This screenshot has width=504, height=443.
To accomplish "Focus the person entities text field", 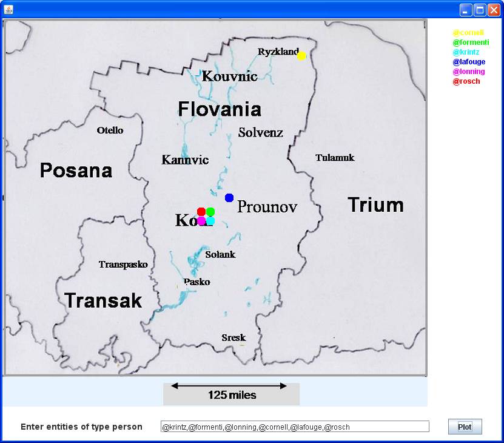I will (x=295, y=427).
